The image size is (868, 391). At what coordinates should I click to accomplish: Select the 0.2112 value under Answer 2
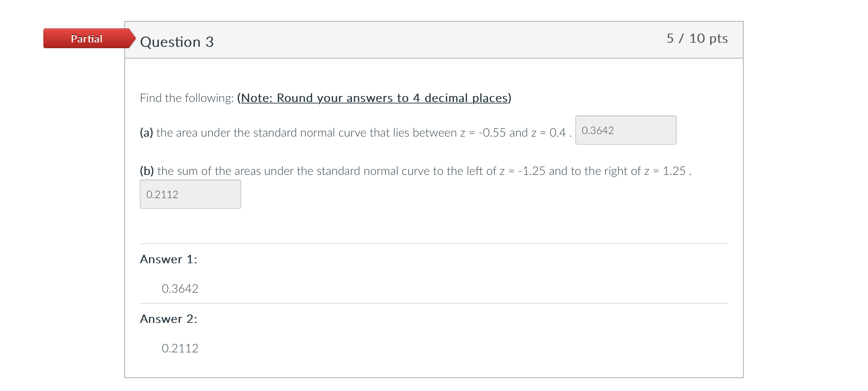point(180,348)
